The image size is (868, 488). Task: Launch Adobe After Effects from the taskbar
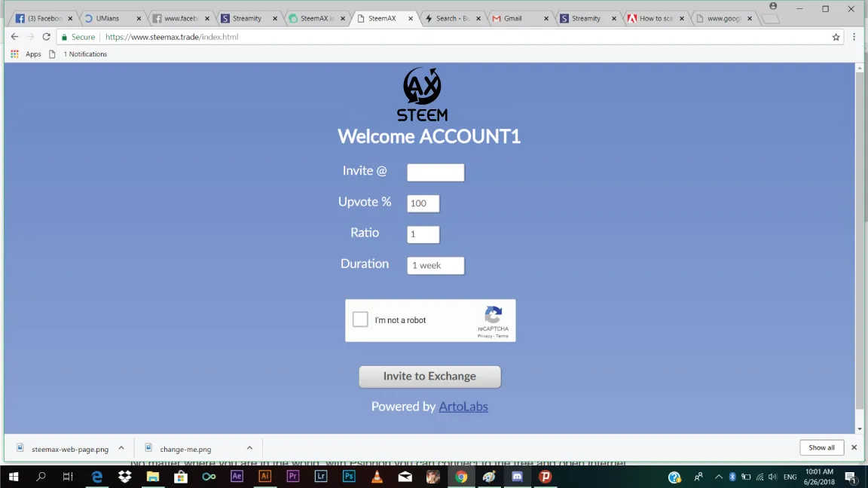click(x=237, y=477)
